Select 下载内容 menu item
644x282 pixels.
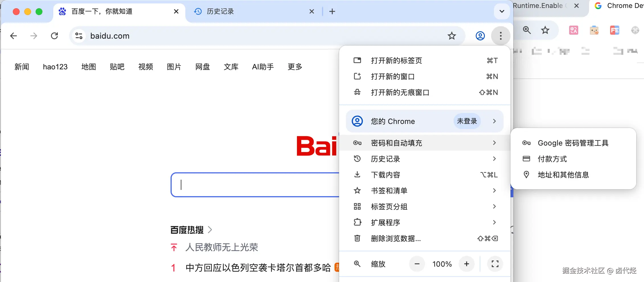tap(424, 175)
